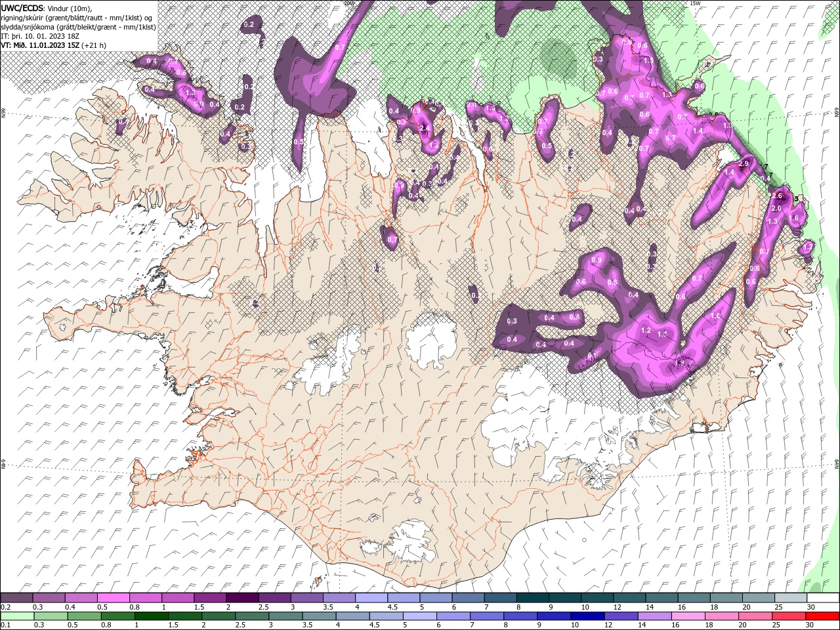Pick the upper legend swatch labeled 0.4
Screen dimensions: 840x630
point(81,598)
